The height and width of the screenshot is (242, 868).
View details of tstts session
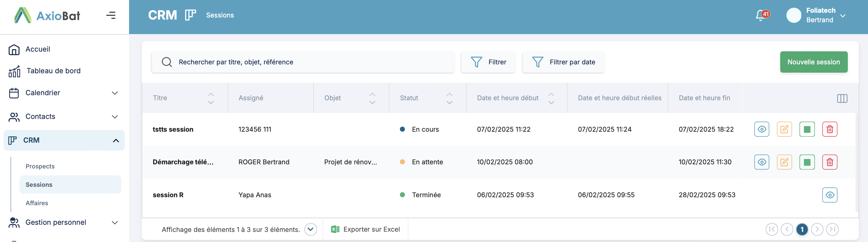762,129
